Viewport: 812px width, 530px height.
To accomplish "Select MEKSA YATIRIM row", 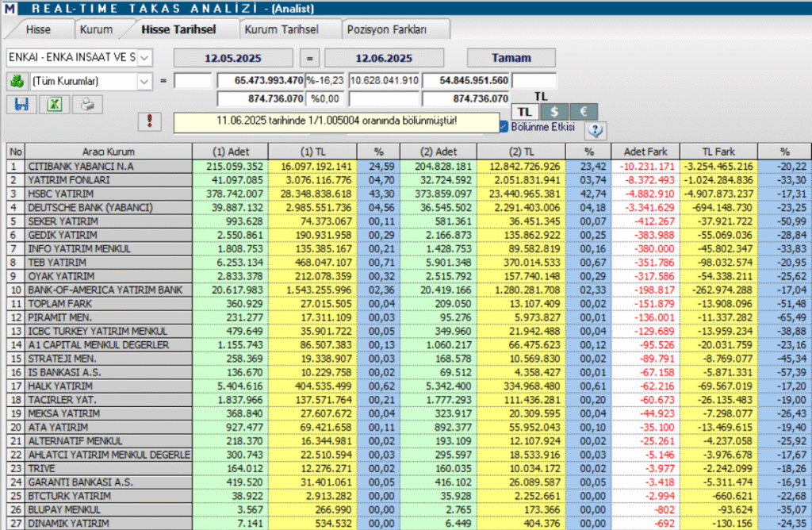I will pos(409,413).
